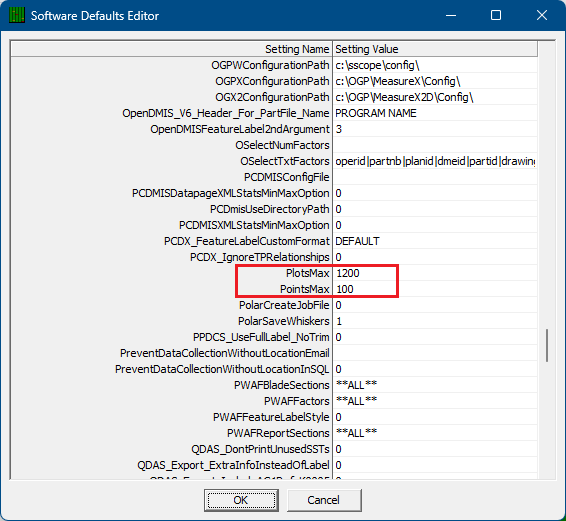Click PolarCreateJobFile value 0
Viewport: 566px width, 521px height.
(435, 305)
